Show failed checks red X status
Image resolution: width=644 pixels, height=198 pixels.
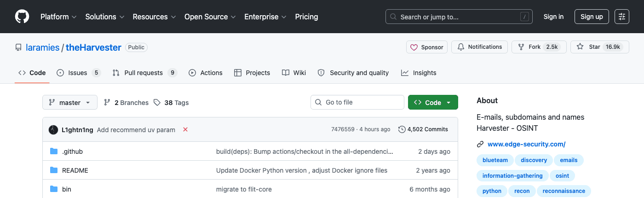(185, 129)
